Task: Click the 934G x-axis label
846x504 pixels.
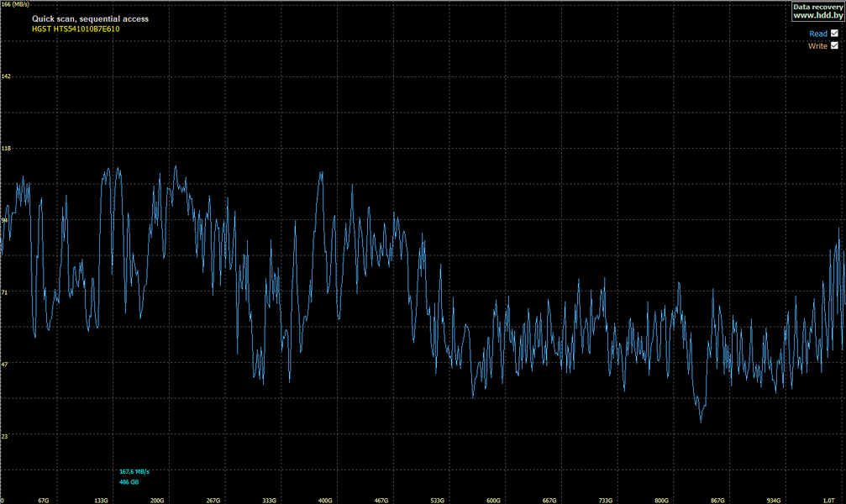Action: coord(774,501)
